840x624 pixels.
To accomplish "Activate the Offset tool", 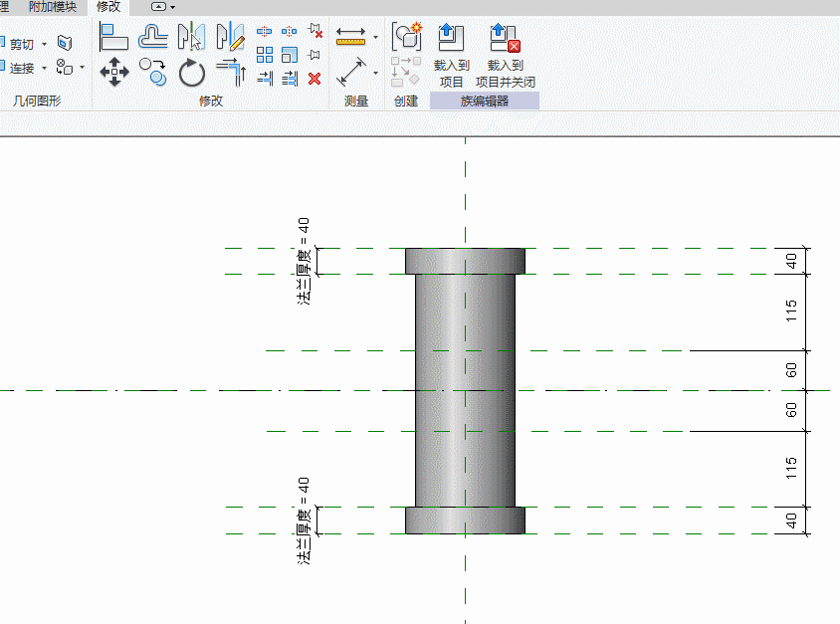I will pyautogui.click(x=152, y=38).
